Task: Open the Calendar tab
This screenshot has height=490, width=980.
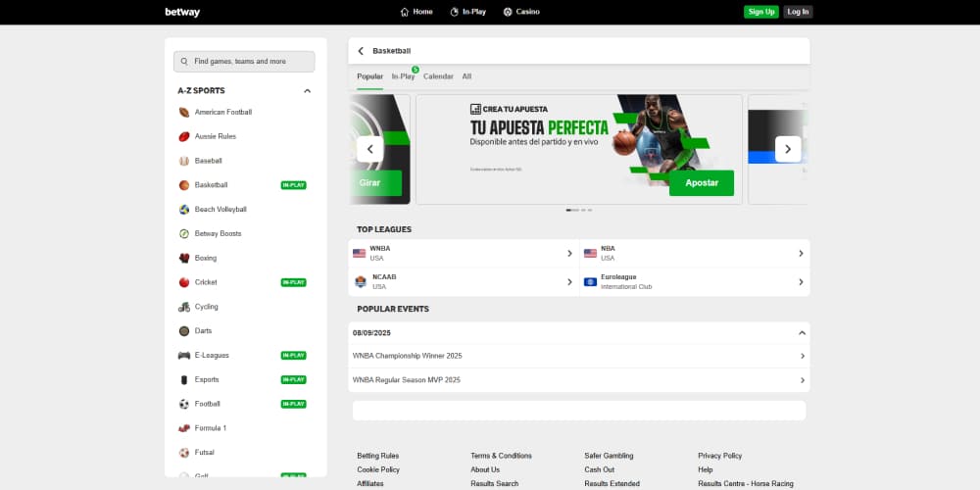Action: point(438,76)
